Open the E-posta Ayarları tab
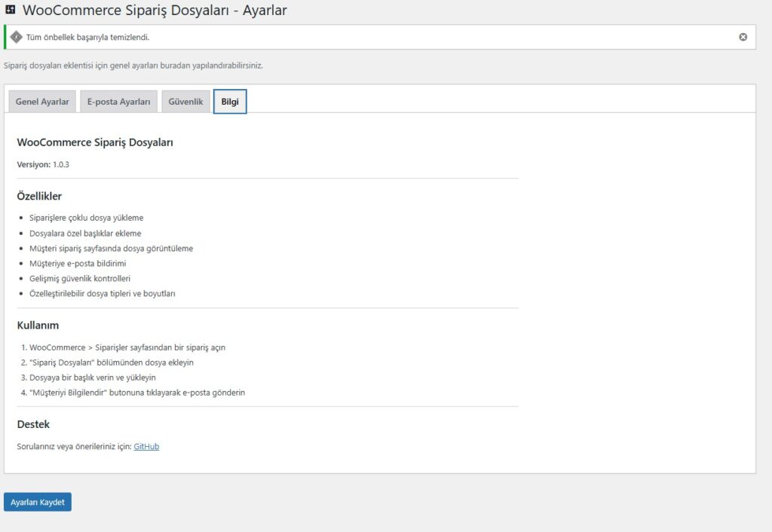This screenshot has width=772, height=532. 118,101
